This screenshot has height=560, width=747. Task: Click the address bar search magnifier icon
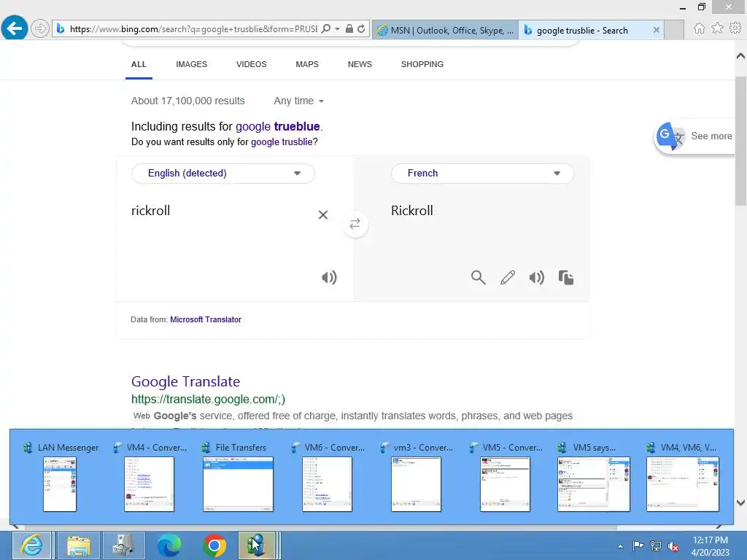click(326, 28)
